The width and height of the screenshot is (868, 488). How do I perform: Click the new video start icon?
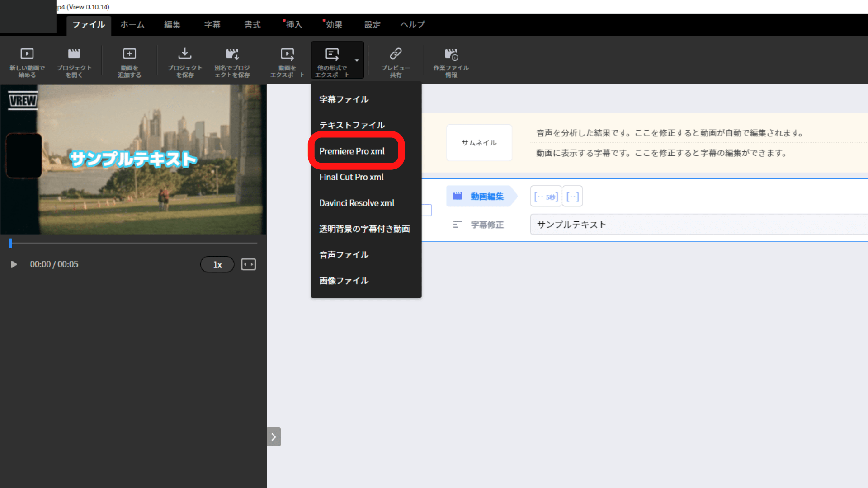[27, 54]
